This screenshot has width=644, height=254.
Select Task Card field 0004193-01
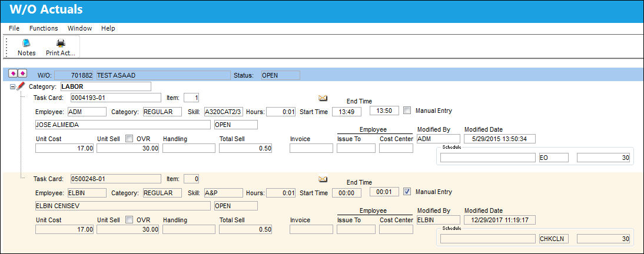pyautogui.click(x=115, y=98)
